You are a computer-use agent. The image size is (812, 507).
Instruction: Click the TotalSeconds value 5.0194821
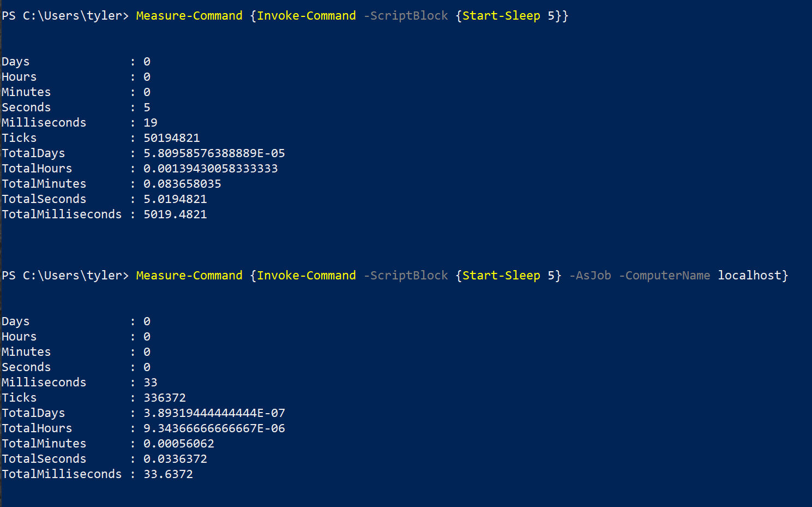coord(175,199)
